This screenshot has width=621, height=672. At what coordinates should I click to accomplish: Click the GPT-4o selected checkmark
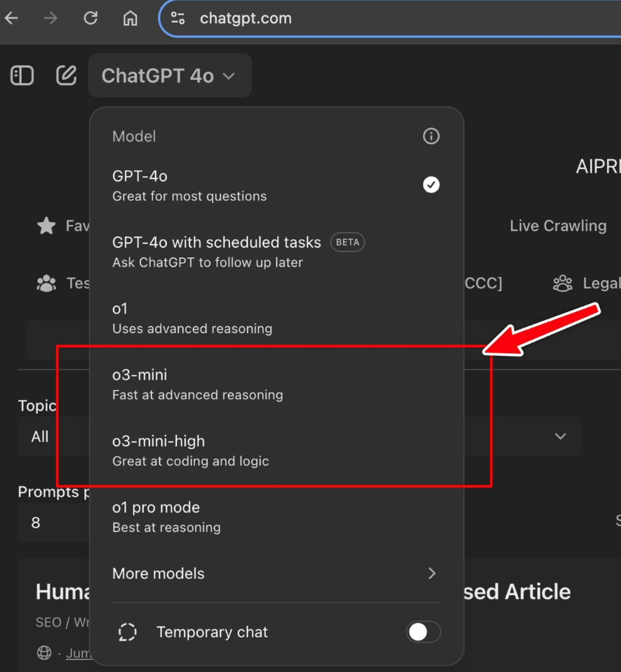431,184
